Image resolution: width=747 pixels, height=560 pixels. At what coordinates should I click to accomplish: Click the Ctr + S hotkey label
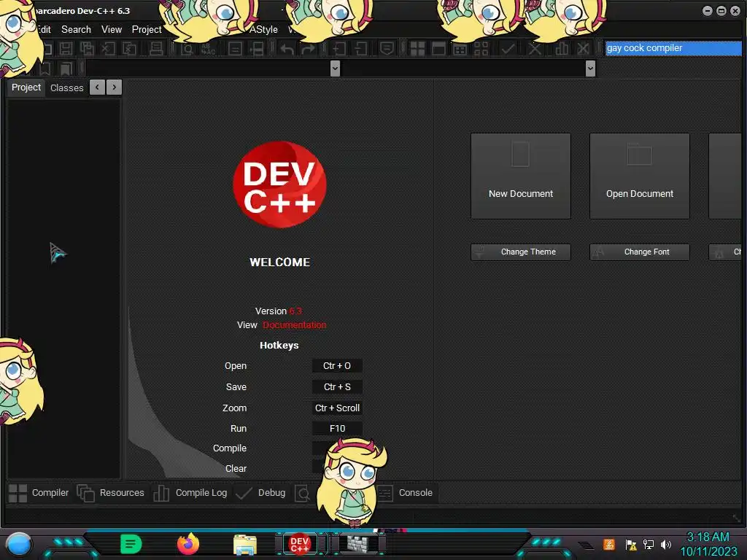[337, 386]
